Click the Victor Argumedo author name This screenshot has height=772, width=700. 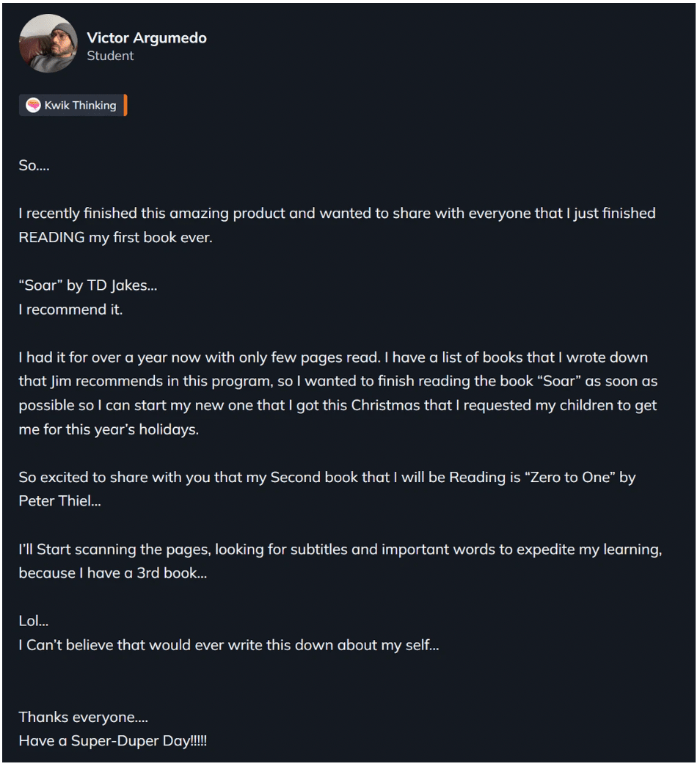147,38
